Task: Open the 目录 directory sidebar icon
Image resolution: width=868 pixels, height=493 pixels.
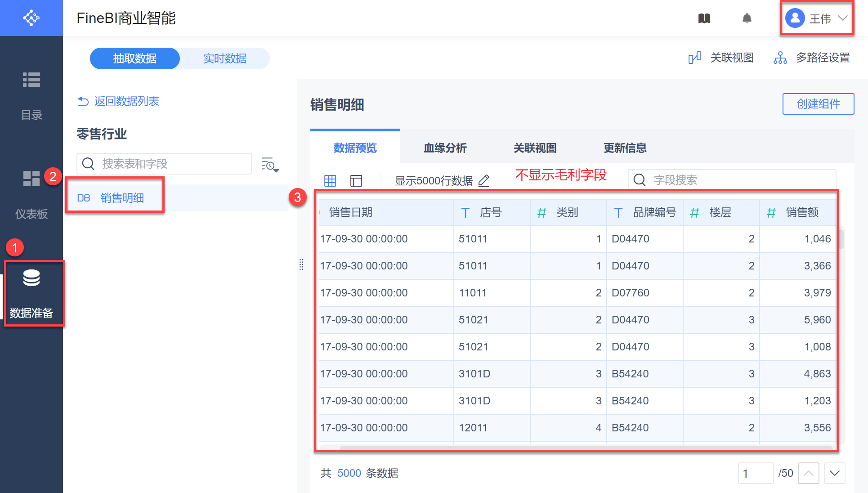Action: click(31, 80)
